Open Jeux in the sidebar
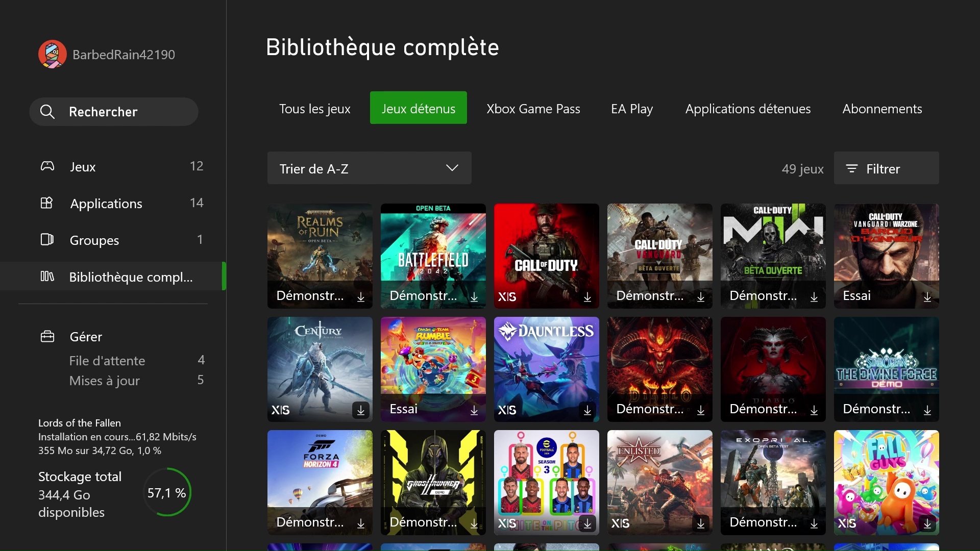The image size is (980, 551). [x=113, y=166]
